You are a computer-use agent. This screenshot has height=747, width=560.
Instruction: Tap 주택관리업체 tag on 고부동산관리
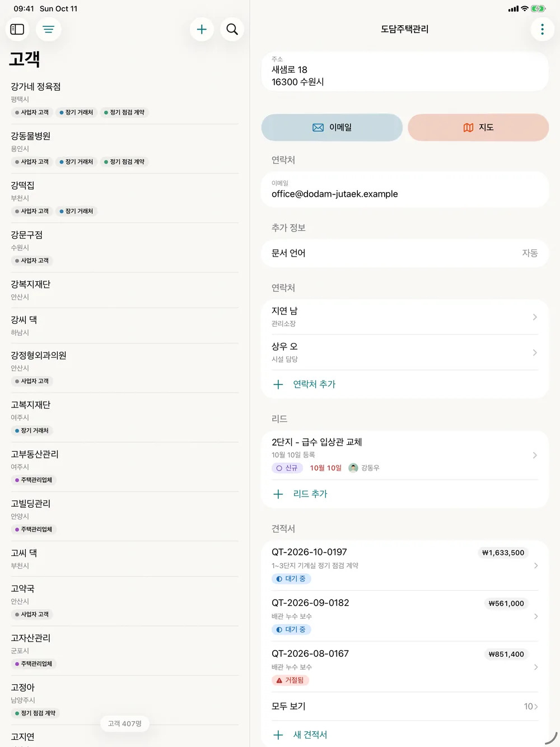(x=34, y=480)
